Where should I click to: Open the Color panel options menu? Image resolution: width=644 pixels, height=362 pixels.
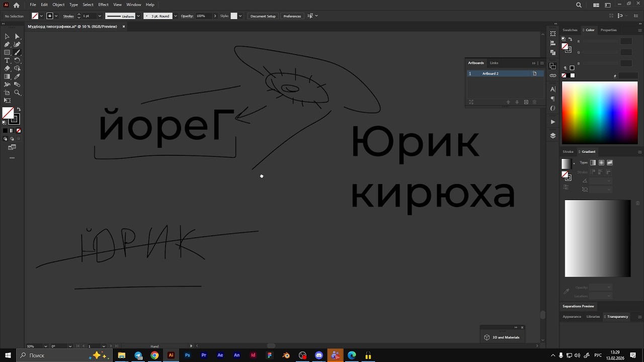[640, 30]
